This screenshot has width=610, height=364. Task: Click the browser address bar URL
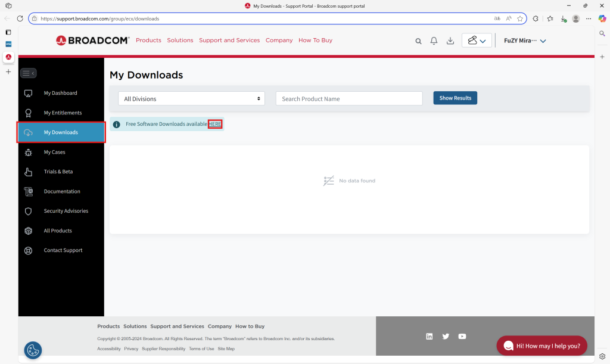click(100, 18)
